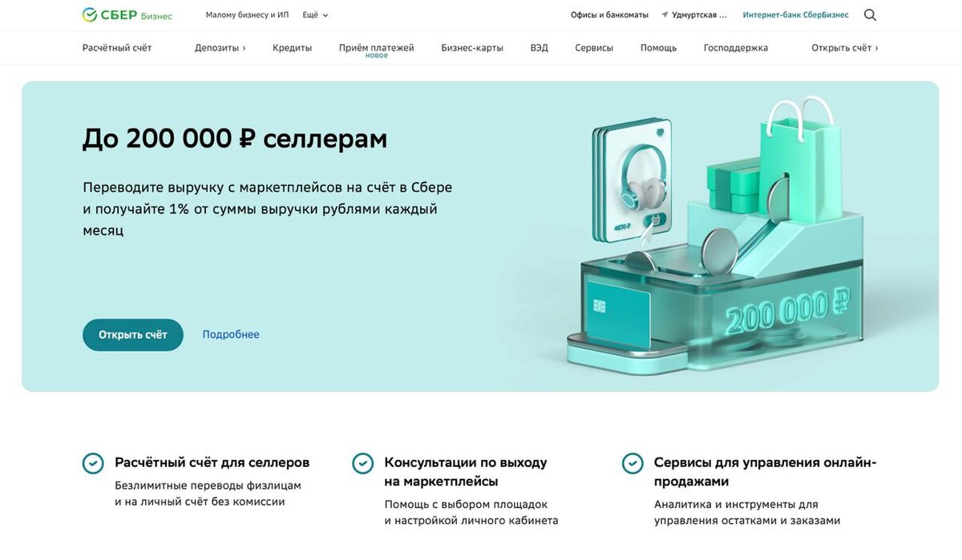The image size is (962, 560).
Task: Click the green Открыть счёт button
Action: [133, 335]
